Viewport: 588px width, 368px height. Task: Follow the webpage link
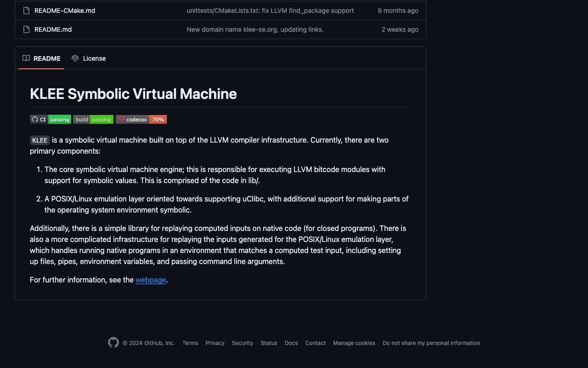tap(151, 280)
